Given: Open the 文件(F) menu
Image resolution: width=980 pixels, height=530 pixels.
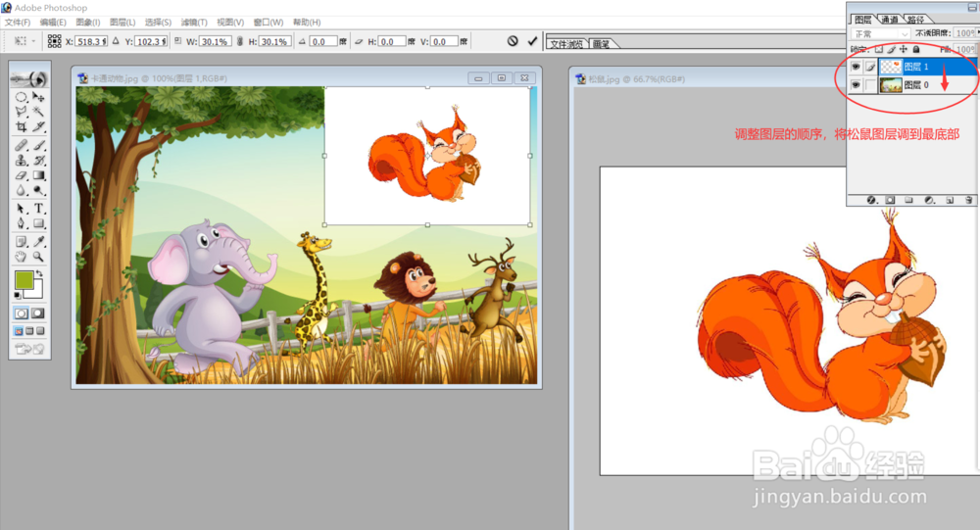Looking at the screenshot, I should click(x=18, y=23).
